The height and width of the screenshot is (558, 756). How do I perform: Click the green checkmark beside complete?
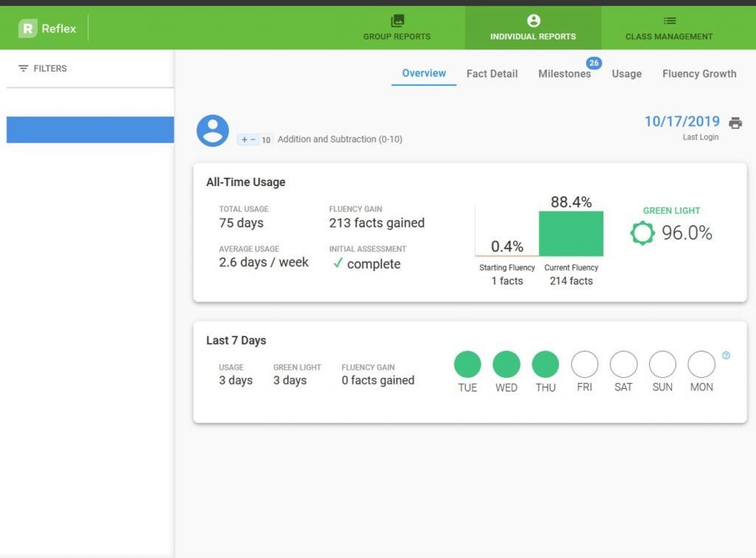[338, 263]
